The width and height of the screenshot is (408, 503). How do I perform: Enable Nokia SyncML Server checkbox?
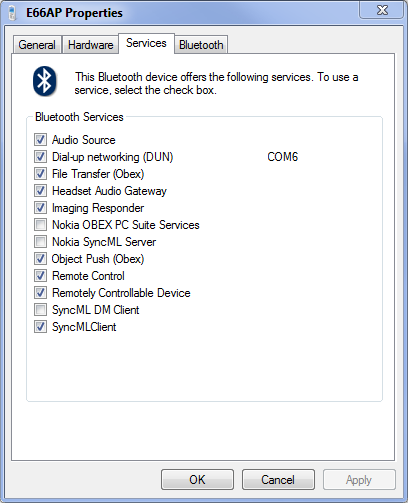(40, 242)
